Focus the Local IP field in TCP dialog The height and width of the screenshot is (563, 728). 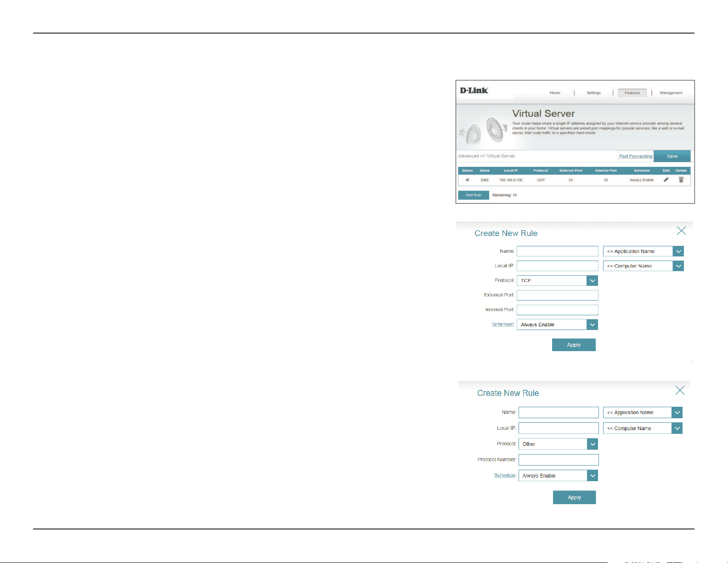[x=558, y=266]
